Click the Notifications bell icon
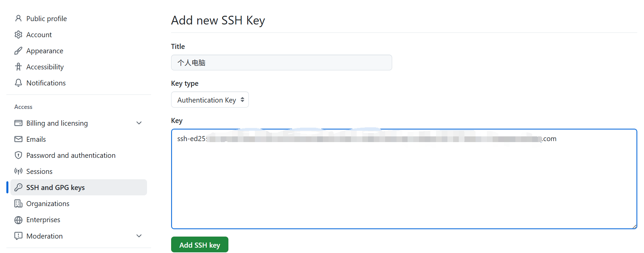The width and height of the screenshot is (644, 253). coord(18,83)
